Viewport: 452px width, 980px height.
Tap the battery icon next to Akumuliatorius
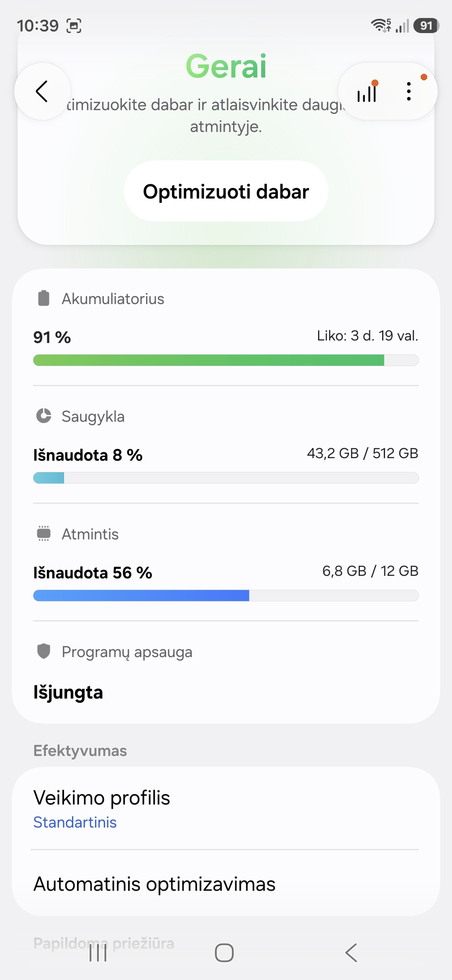tap(44, 299)
